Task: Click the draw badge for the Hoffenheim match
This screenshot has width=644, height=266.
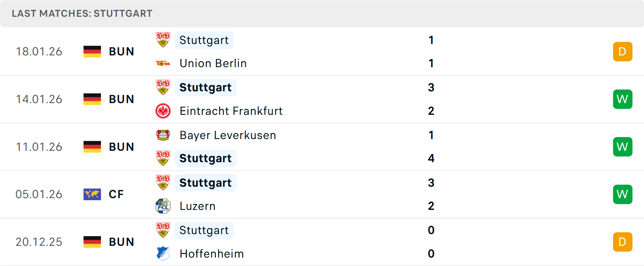Action: point(623,242)
